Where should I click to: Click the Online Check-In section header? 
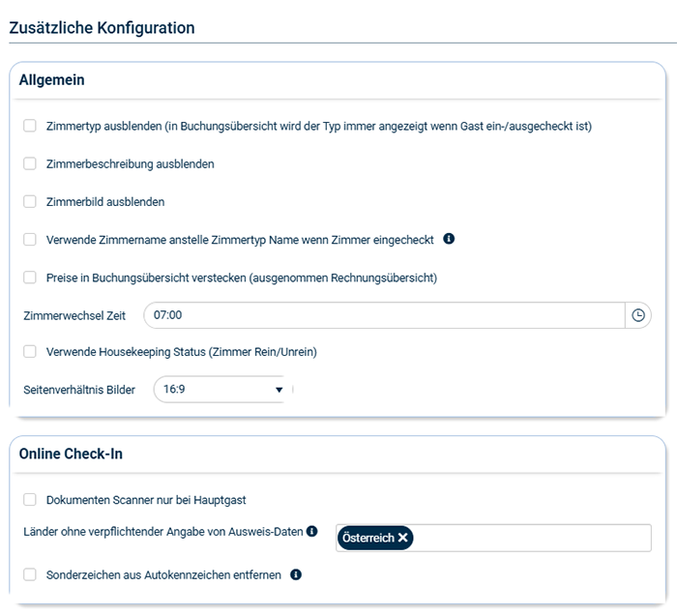pos(71,454)
